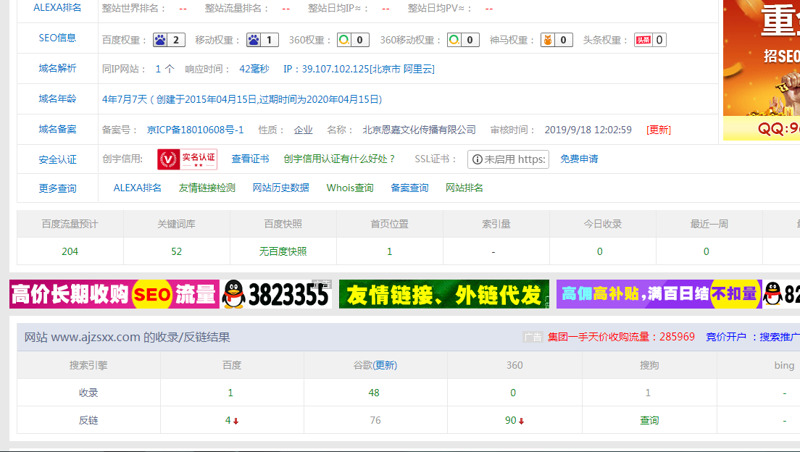
Task: Open the Whois查询 link
Action: (350, 188)
